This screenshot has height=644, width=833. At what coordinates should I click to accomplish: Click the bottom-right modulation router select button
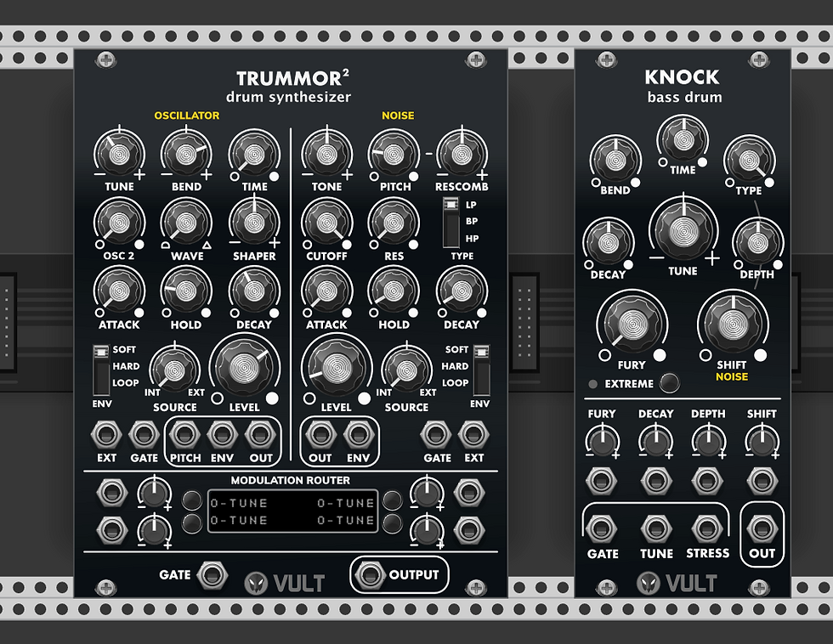pos(392,523)
